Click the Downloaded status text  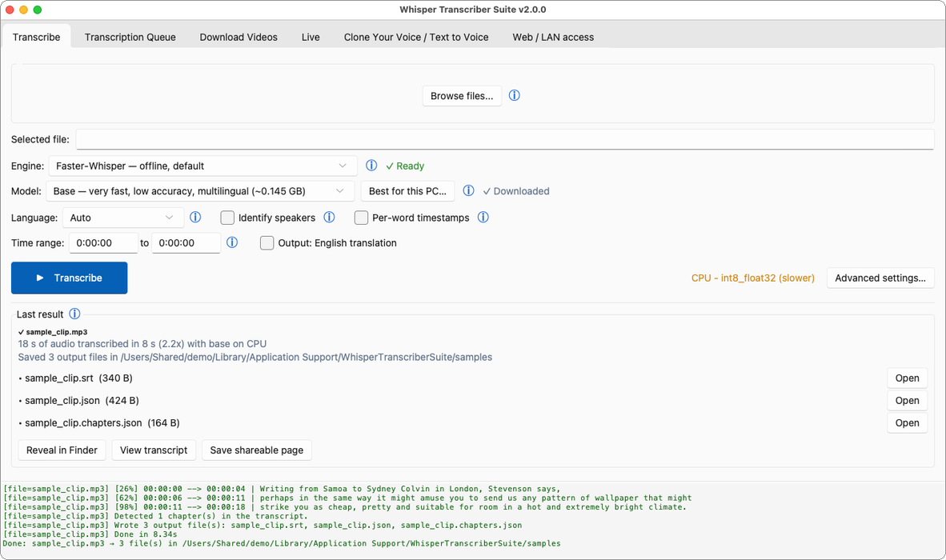516,191
